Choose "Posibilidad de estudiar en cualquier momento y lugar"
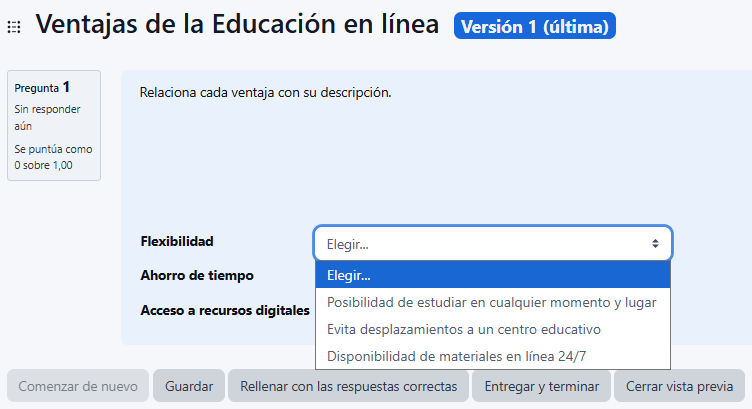The height and width of the screenshot is (409, 752). [x=492, y=301]
